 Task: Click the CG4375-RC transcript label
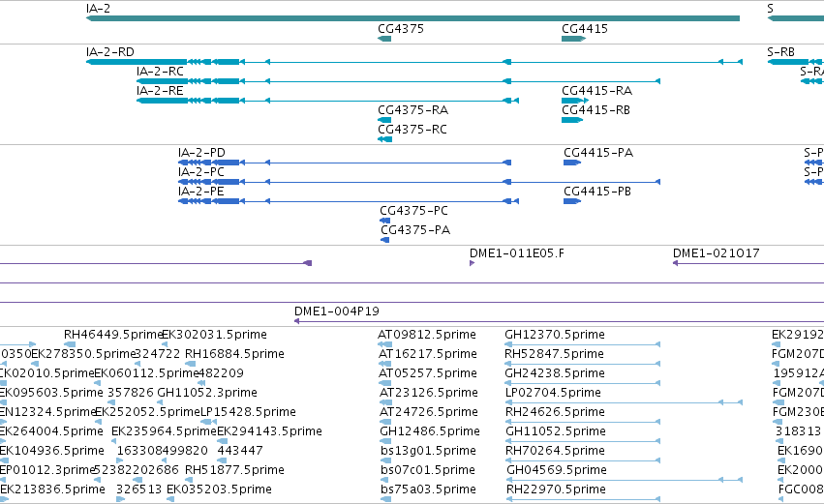tap(412, 130)
